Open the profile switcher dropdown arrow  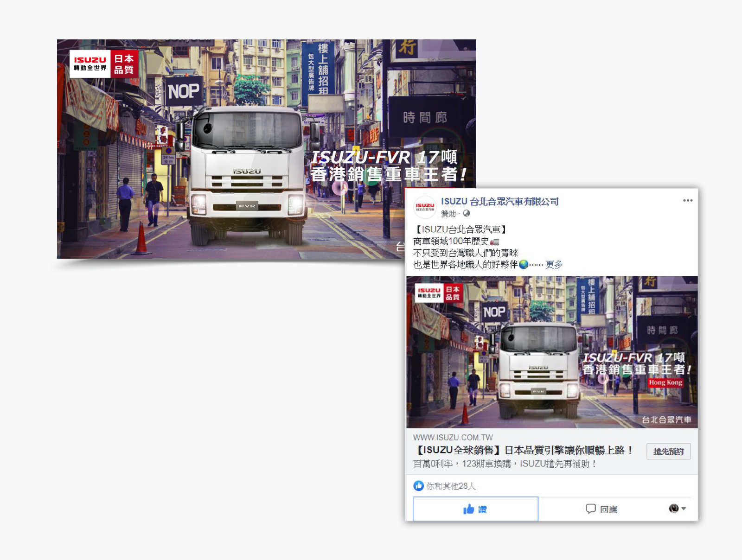(684, 509)
